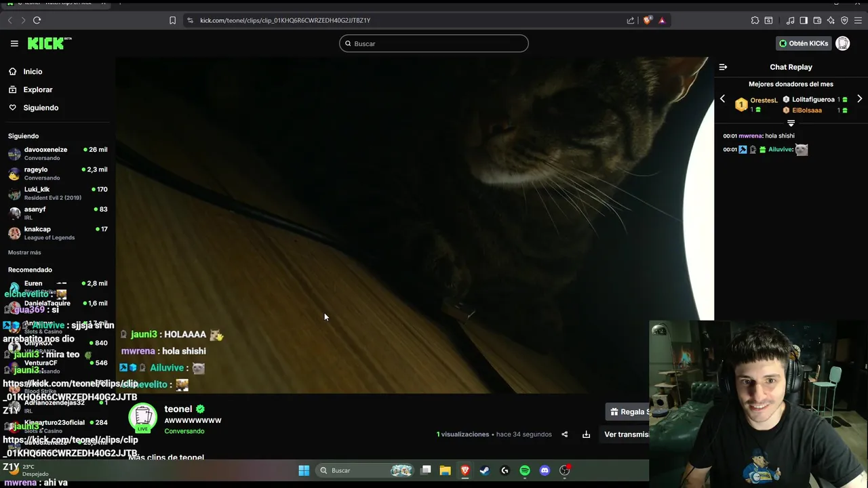Image resolution: width=868 pixels, height=488 pixels.
Task: Open Discord from the taskbar
Action: (545, 470)
